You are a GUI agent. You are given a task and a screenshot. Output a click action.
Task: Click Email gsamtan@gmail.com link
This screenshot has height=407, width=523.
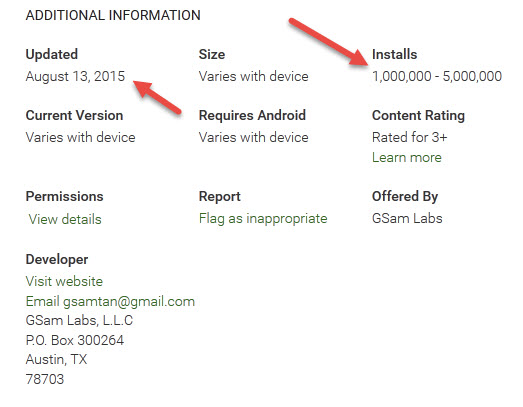point(110,302)
